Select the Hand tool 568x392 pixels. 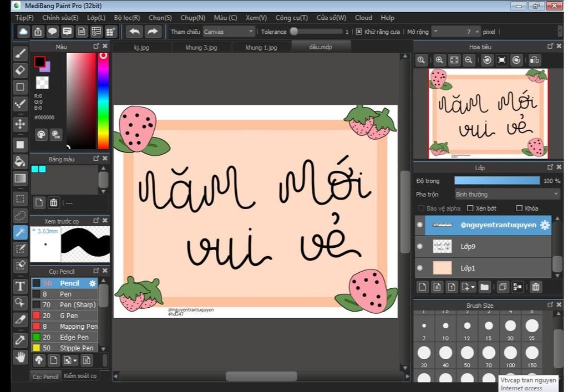click(x=21, y=357)
